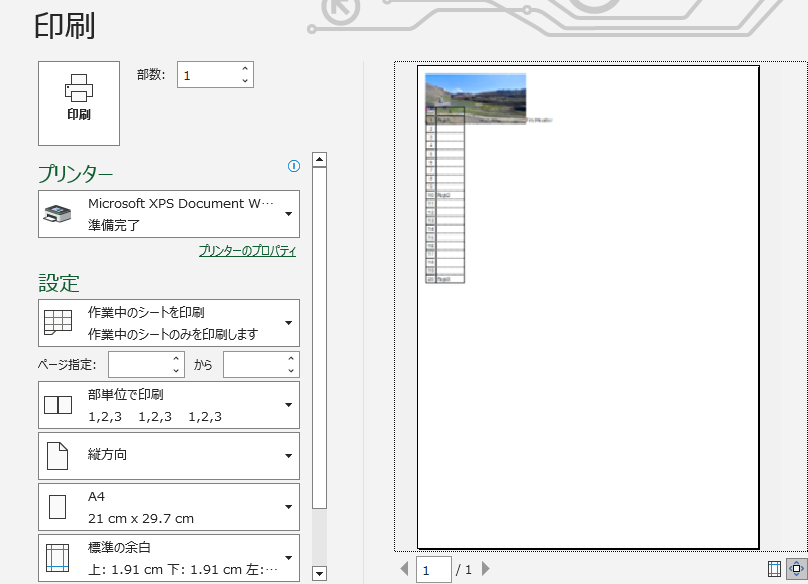This screenshot has height=584, width=808.
Task: Click the print preview page thumbnail
Action: [588, 307]
